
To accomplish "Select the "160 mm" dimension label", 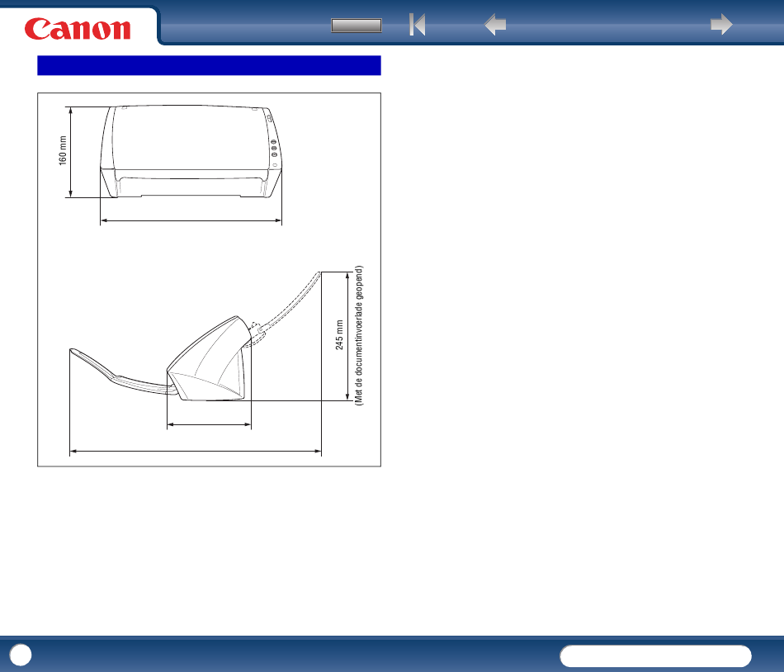I will (63, 150).
